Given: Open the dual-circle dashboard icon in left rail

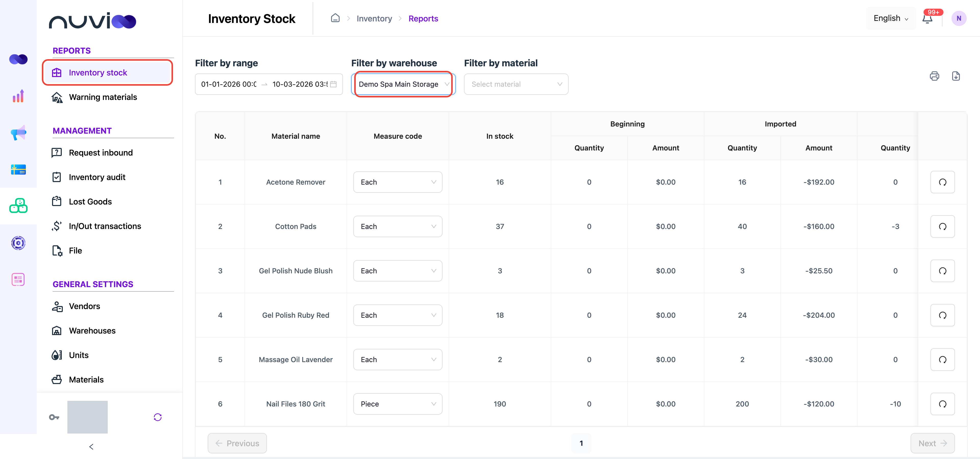Looking at the screenshot, I should point(18,59).
